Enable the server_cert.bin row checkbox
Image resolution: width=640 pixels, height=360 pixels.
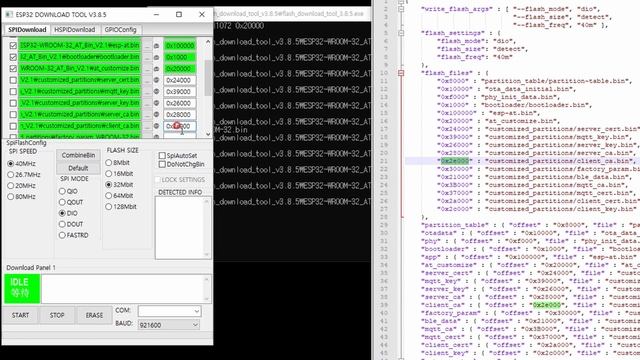[x=13, y=80]
